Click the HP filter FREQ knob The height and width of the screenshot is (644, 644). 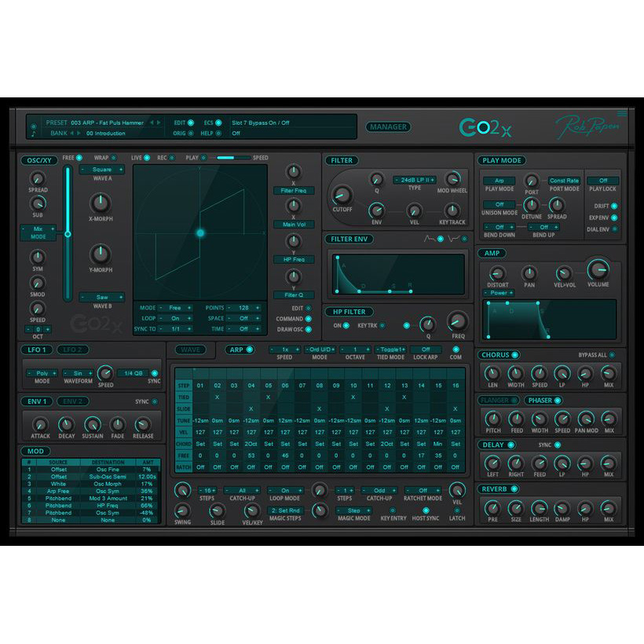click(458, 321)
